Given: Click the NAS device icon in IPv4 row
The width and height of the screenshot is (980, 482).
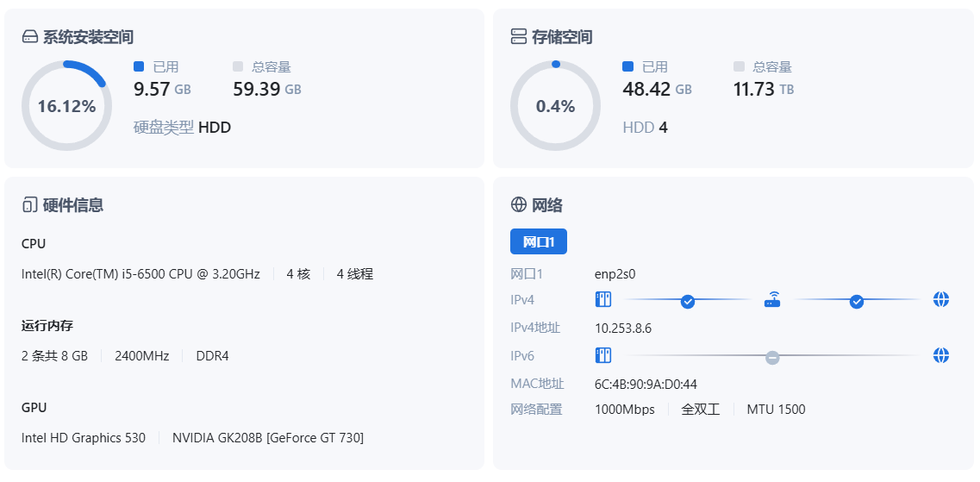Looking at the screenshot, I should click(603, 300).
